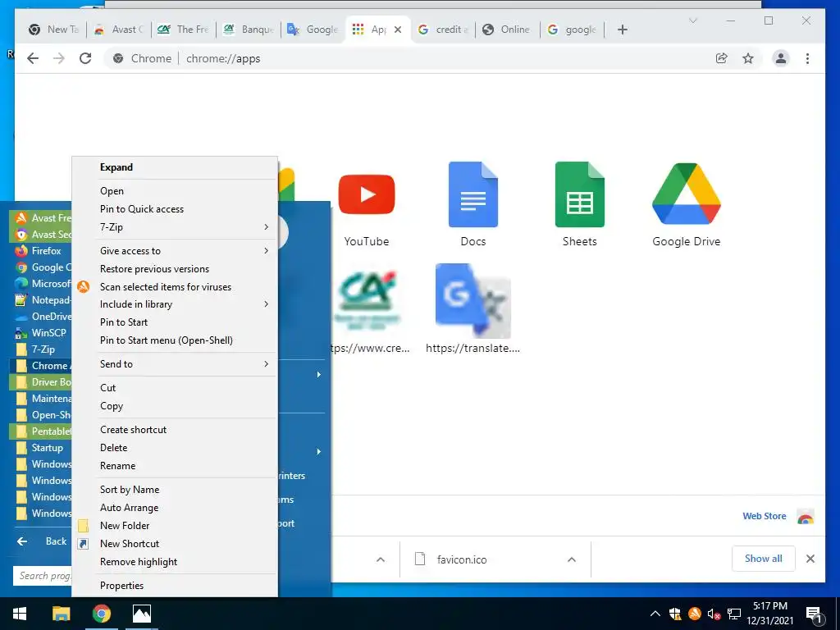Open the tab search chevron in the title bar
Image resolution: width=840 pixels, height=630 pixels.
pos(692,21)
